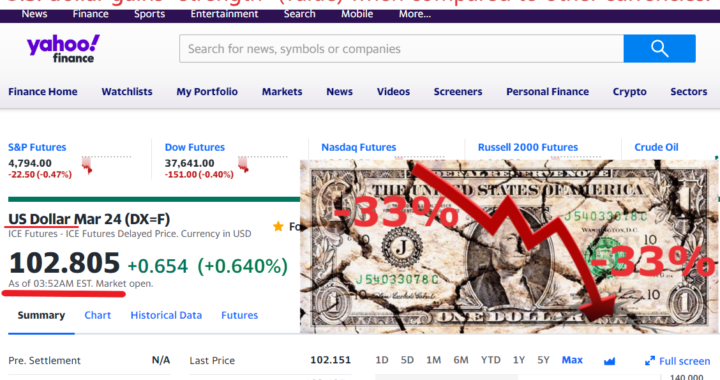
Task: Click the Dow Futures 37,641.00 value
Action: [x=189, y=163]
